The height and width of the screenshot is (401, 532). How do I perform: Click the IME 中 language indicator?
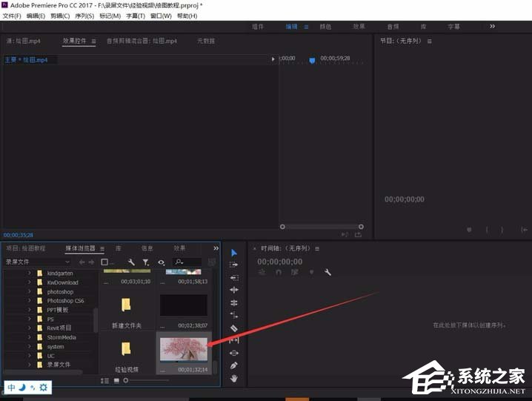point(11,388)
